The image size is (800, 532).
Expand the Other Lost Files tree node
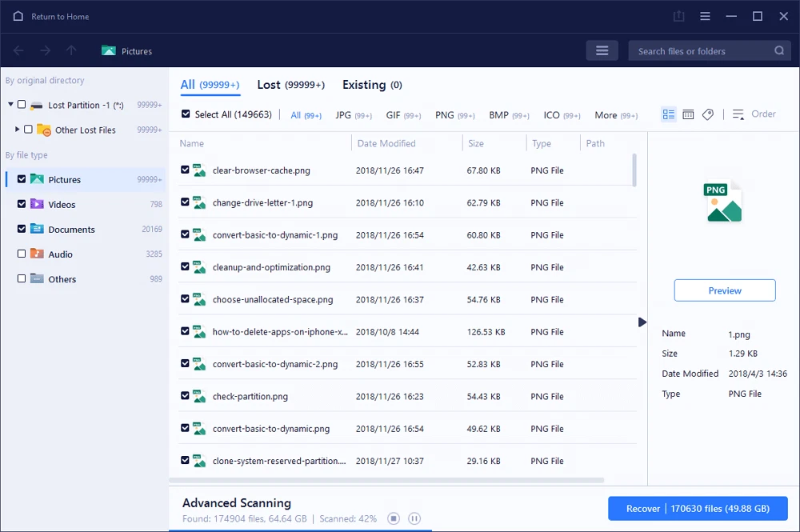click(x=18, y=130)
